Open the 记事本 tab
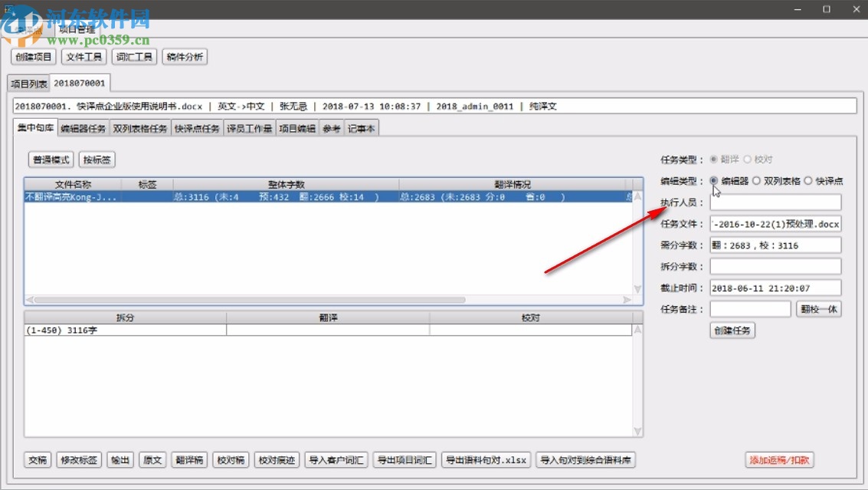The width and height of the screenshot is (868, 490). click(x=362, y=128)
